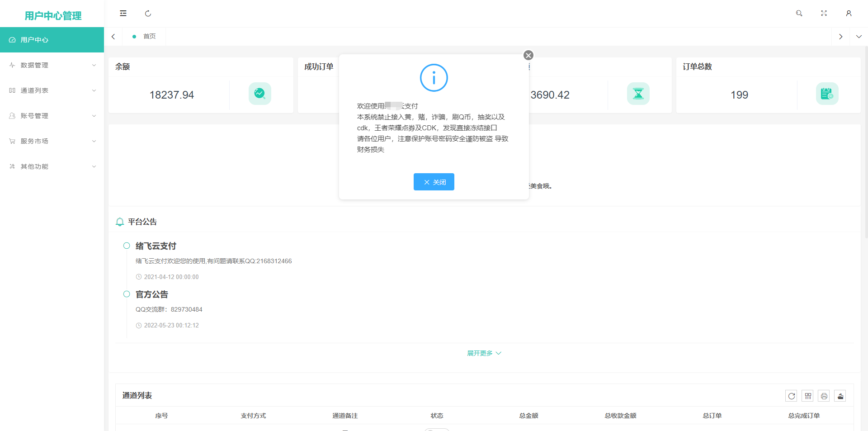This screenshot has width=868, height=431.
Task: Select 用户中心 in the sidebar
Action: click(x=52, y=40)
